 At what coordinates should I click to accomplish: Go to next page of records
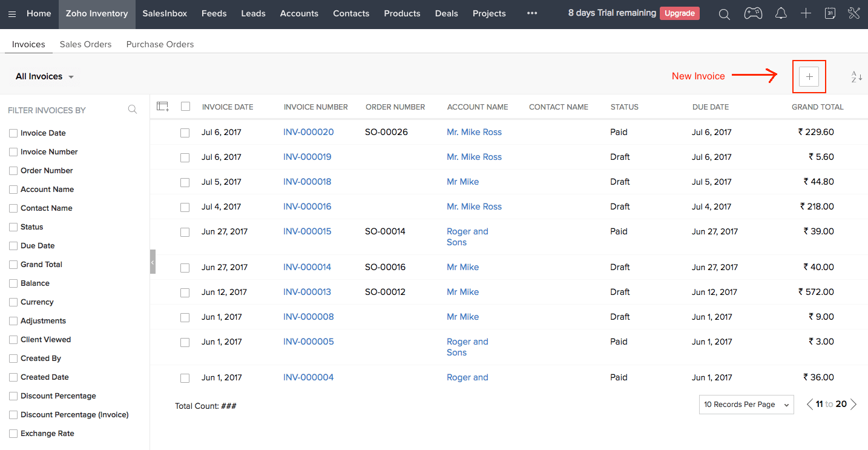(853, 404)
